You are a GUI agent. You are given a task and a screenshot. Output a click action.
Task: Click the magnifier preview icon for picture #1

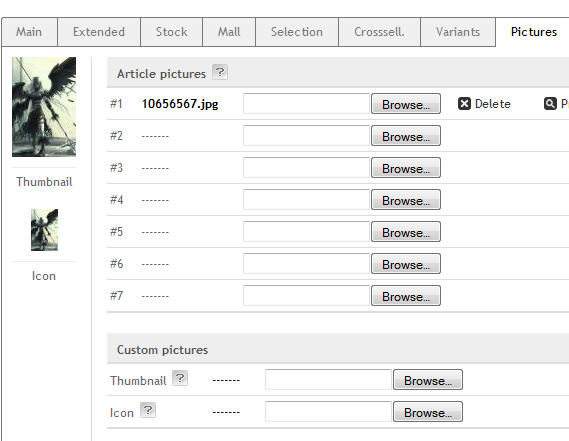(550, 103)
